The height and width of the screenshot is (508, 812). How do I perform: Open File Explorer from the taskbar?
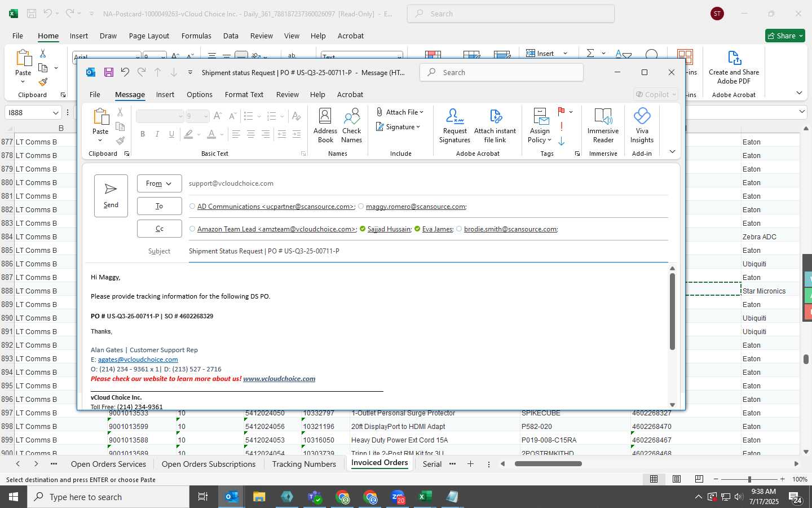pyautogui.click(x=259, y=497)
